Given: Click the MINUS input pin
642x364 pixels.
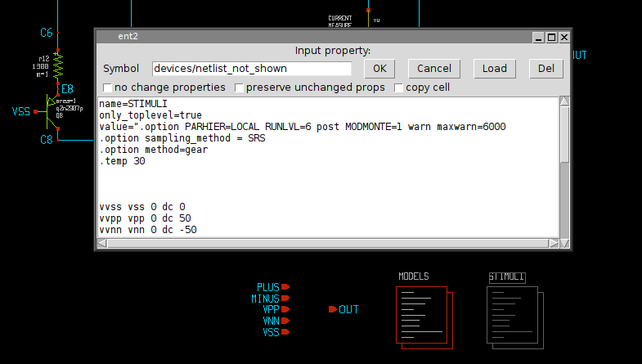Looking at the screenshot, I should [x=285, y=299].
